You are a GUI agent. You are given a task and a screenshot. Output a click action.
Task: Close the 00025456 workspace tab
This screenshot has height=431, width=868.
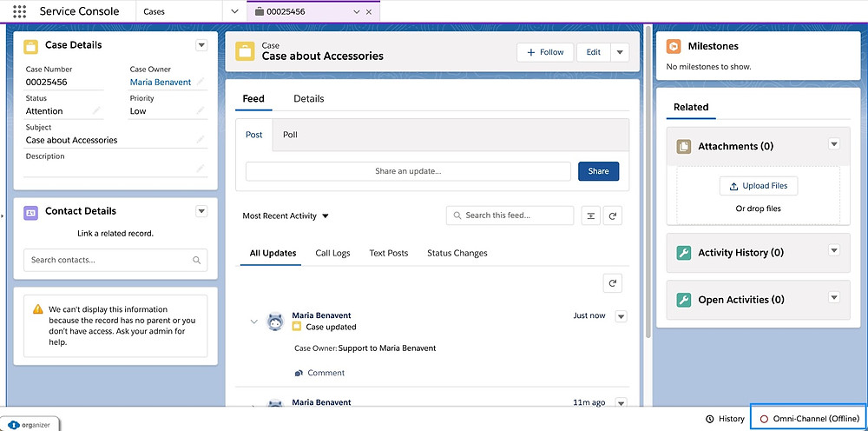(x=369, y=11)
